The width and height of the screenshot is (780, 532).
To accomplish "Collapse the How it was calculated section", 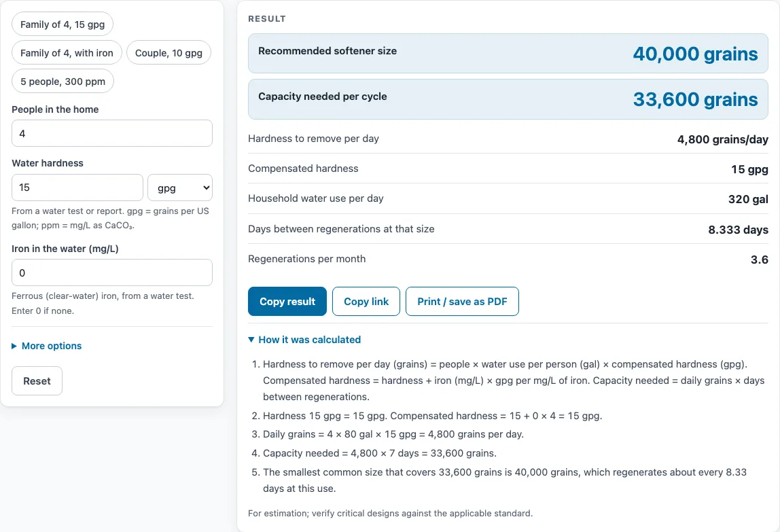I will point(304,340).
